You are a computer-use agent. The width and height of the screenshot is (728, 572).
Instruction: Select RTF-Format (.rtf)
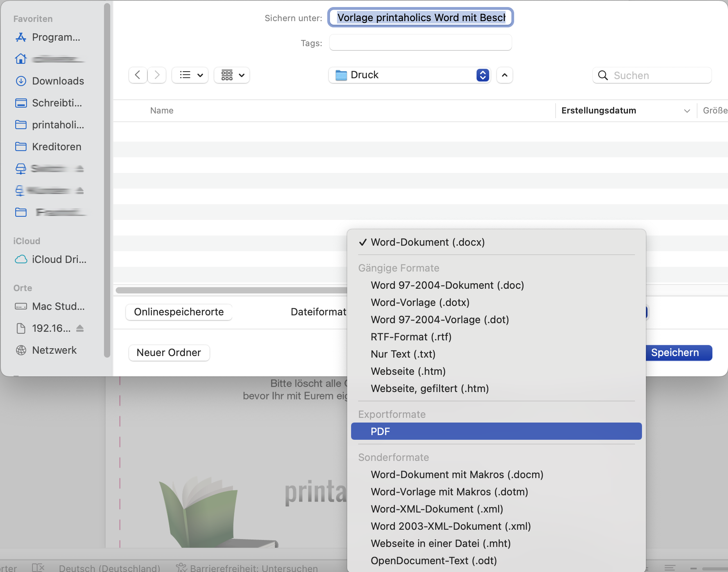tap(497, 337)
